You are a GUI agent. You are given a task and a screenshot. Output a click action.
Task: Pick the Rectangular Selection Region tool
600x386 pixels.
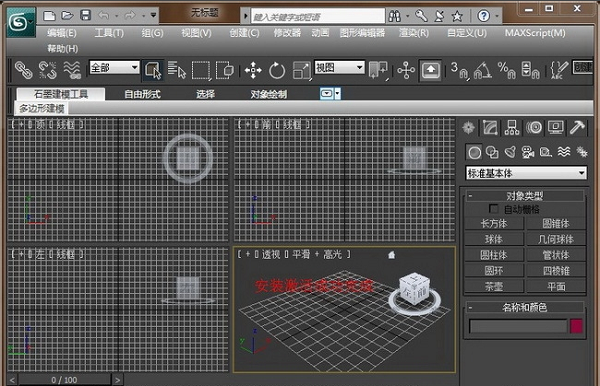pyautogui.click(x=201, y=70)
